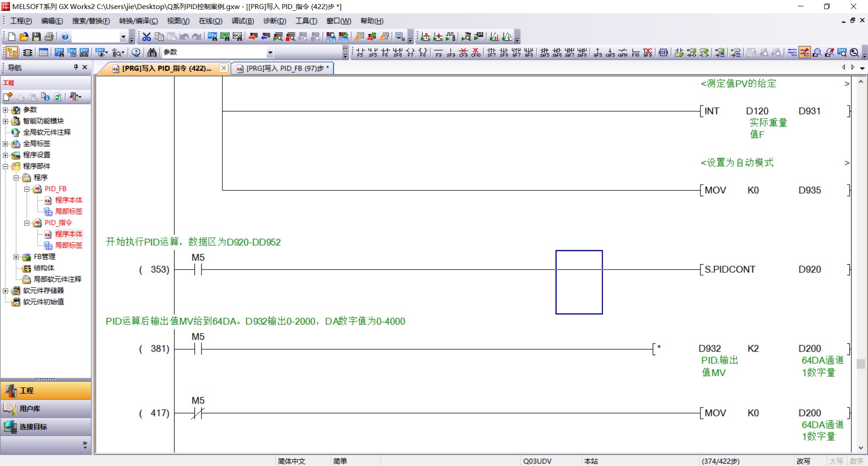Toggle the navigation window view button
Screen dimensions: 868x466
12,52
